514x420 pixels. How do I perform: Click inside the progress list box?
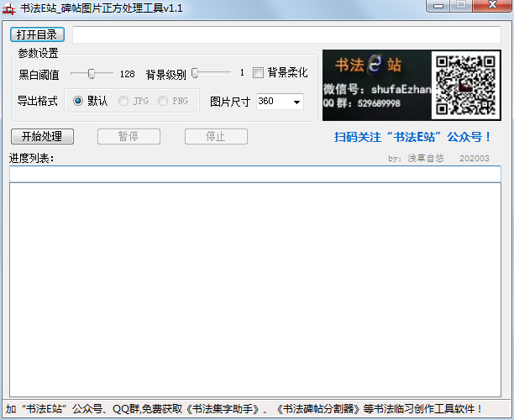(x=255, y=290)
